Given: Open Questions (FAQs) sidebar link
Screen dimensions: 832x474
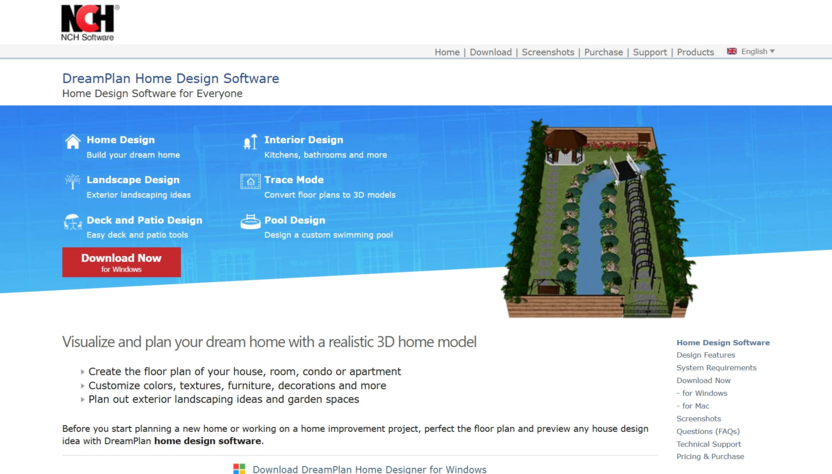Looking at the screenshot, I should [x=708, y=432].
